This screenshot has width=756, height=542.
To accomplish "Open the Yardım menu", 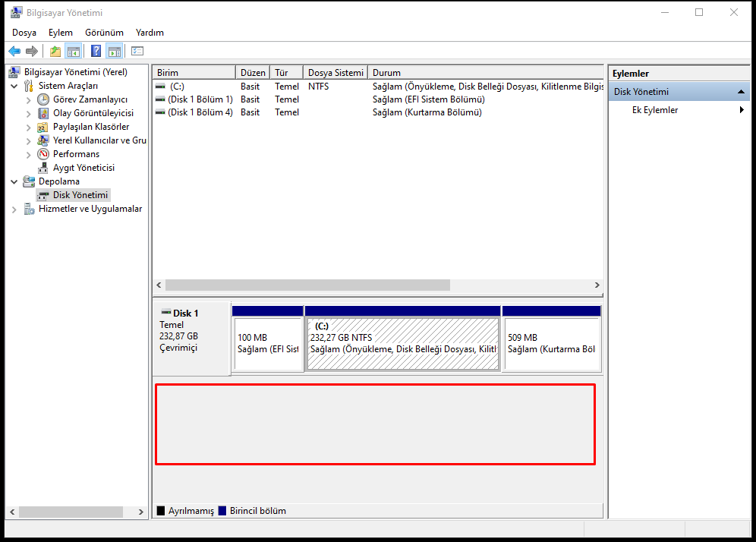I will [150, 33].
